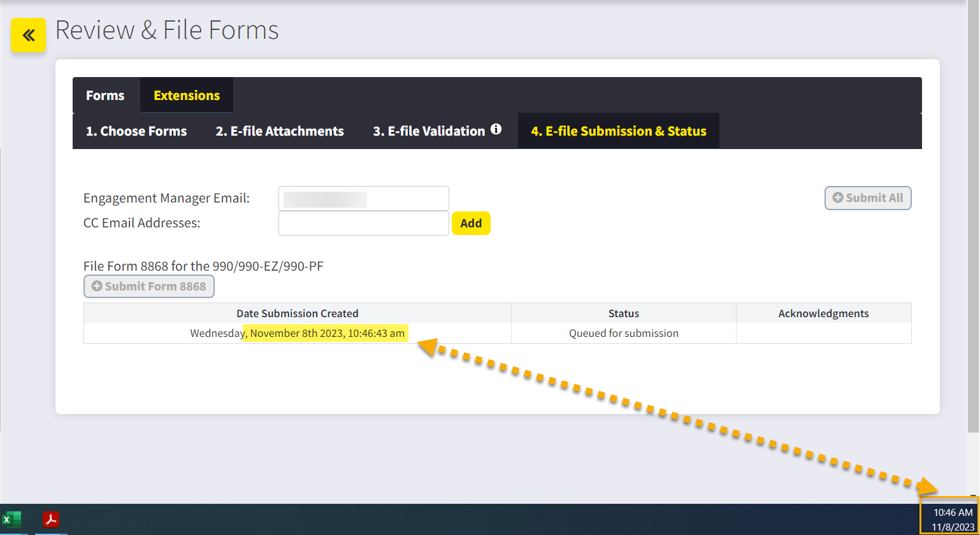This screenshot has height=535, width=980.
Task: Open Excel from the taskbar
Action: (x=11, y=520)
